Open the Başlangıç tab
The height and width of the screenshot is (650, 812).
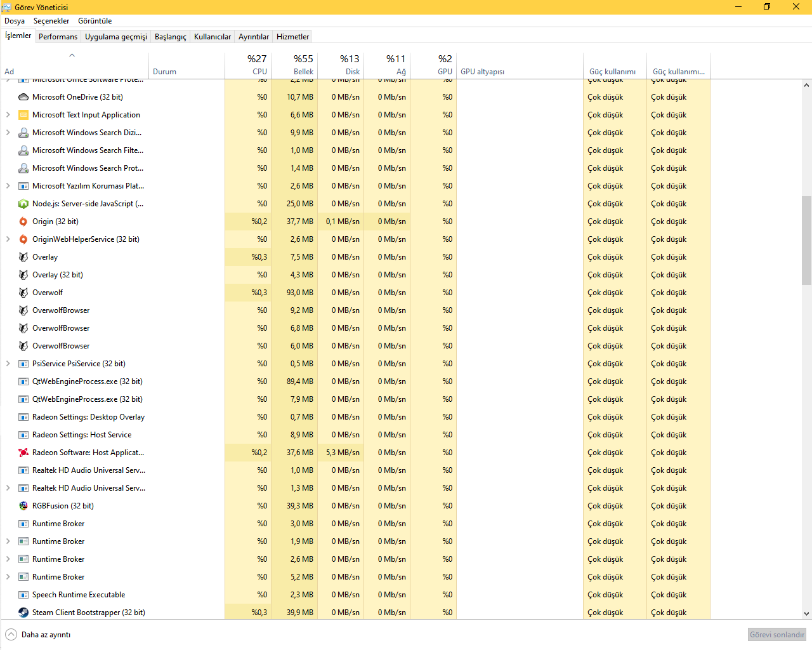(171, 37)
